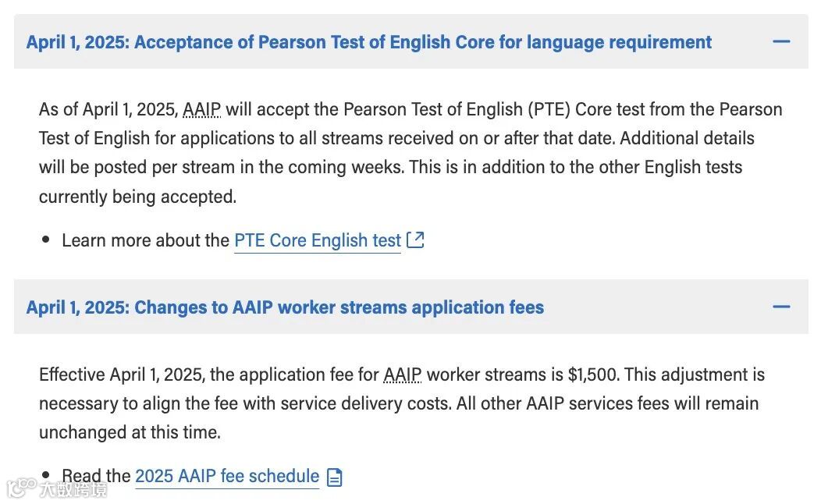
Task: Click the watermark logo icon at the bottom-left
Action: point(22,488)
